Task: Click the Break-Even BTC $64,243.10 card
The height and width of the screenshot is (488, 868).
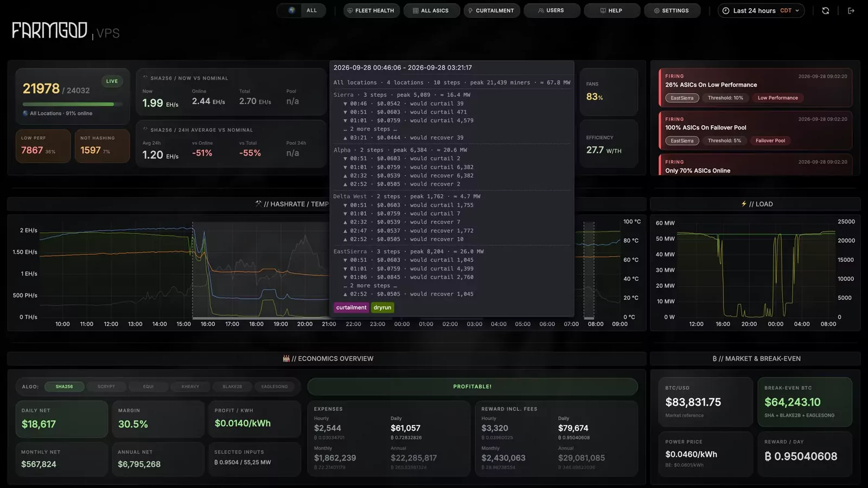Action: click(805, 402)
